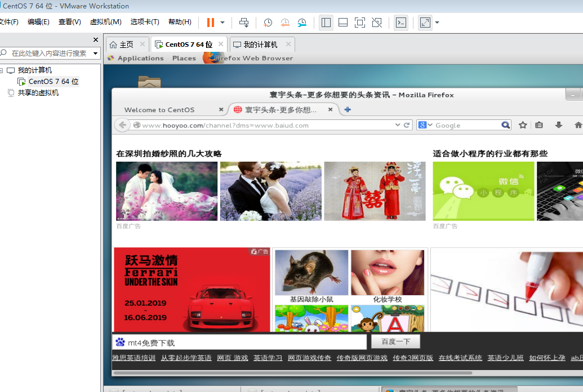Open the red Chinese wedding costume photo
The height and width of the screenshot is (392, 583).
coord(375,191)
